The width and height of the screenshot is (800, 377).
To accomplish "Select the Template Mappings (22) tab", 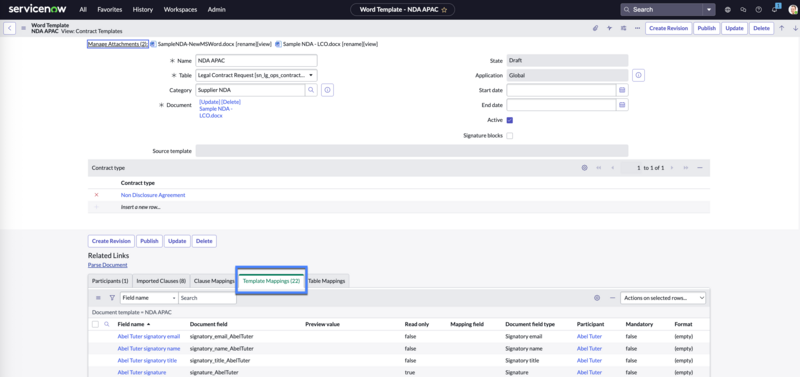I will point(271,281).
